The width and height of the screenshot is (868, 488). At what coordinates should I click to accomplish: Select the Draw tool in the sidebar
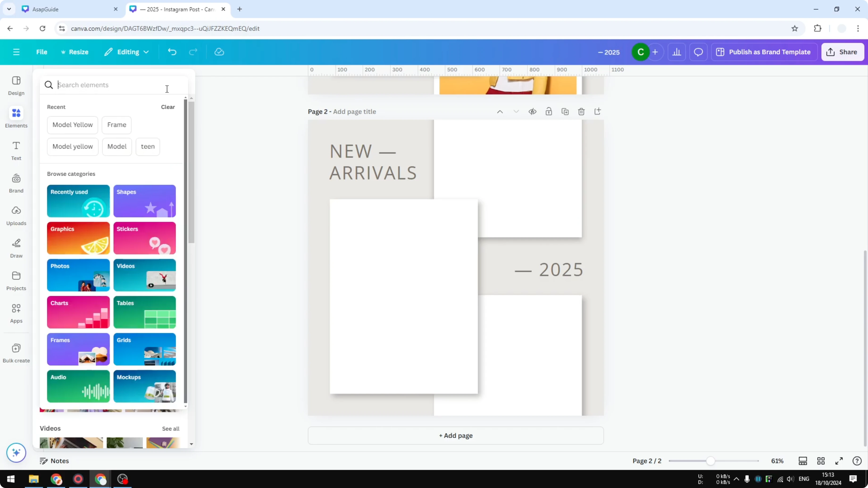(16, 248)
